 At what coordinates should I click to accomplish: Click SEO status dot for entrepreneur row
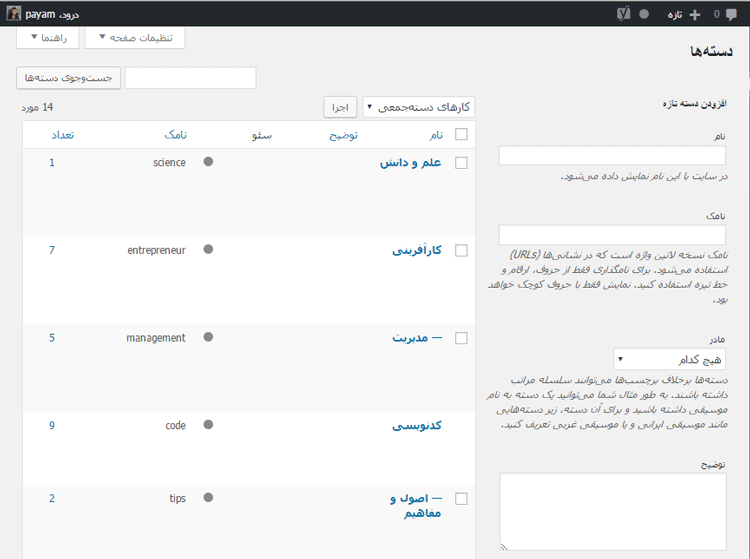pos(208,249)
